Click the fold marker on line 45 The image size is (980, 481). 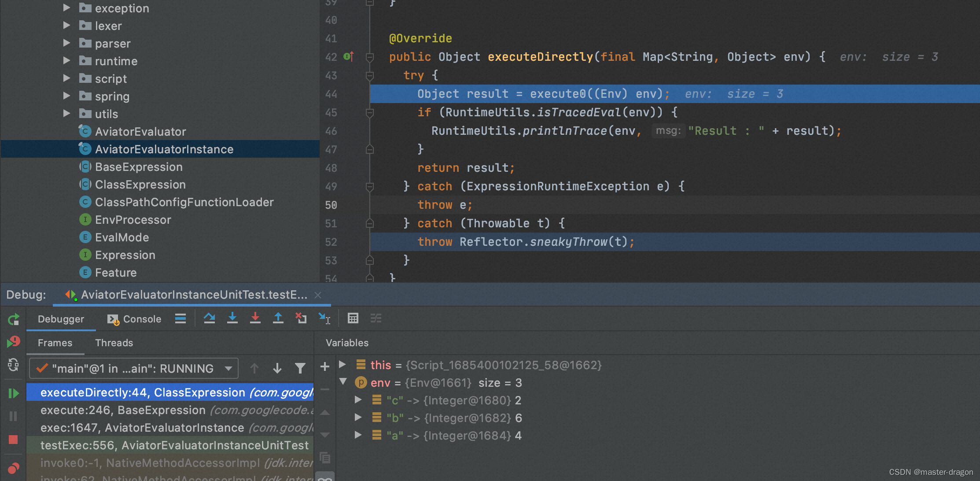click(x=370, y=113)
